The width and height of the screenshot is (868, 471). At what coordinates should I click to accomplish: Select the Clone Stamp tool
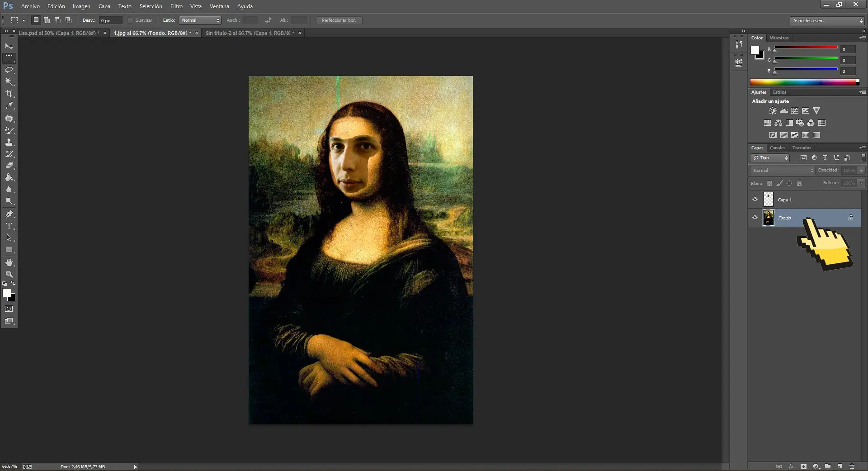pyautogui.click(x=9, y=142)
